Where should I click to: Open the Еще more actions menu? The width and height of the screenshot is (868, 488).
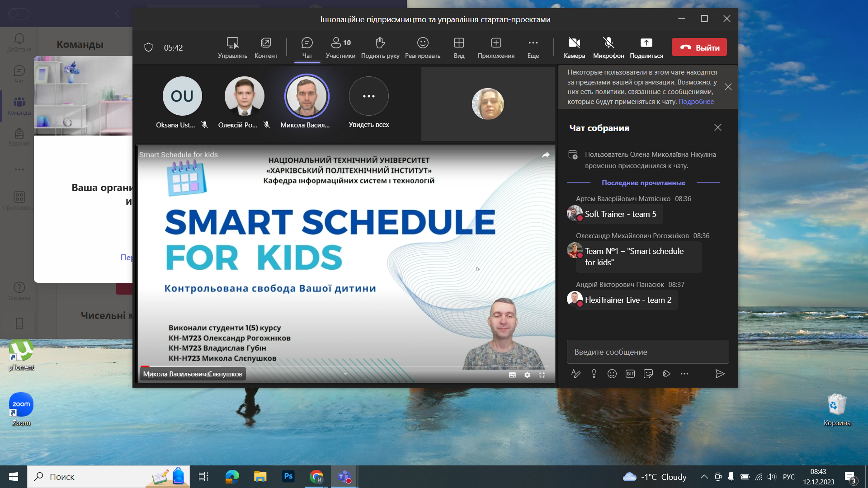click(533, 43)
